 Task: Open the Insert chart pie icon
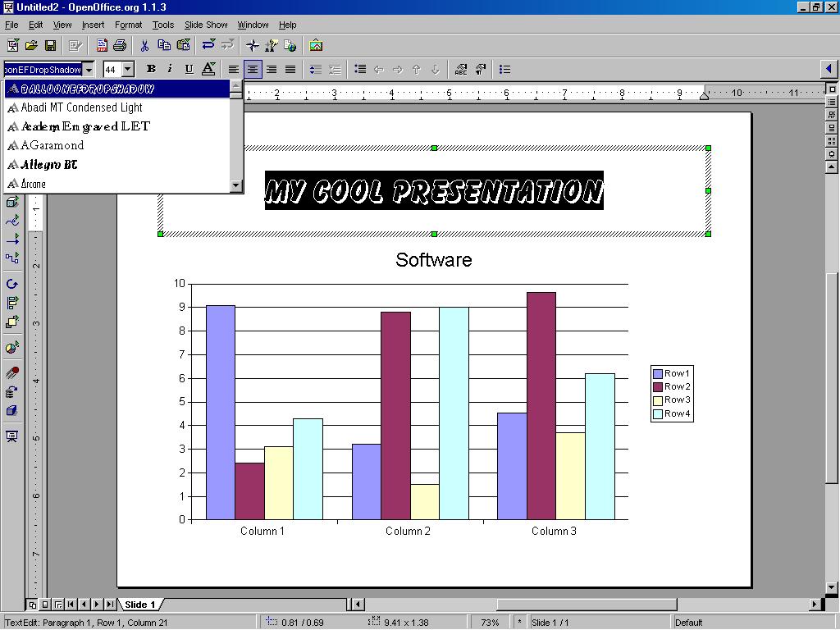(x=12, y=348)
